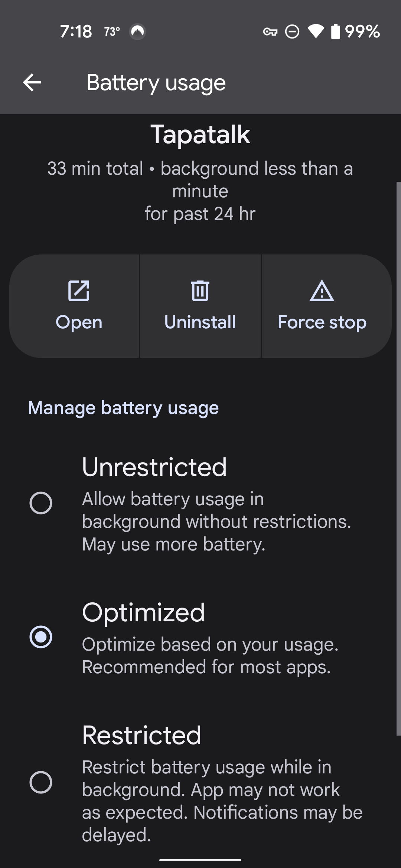Viewport: 401px width, 868px height.
Task: Tap the Uninstall button label
Action: tap(200, 322)
